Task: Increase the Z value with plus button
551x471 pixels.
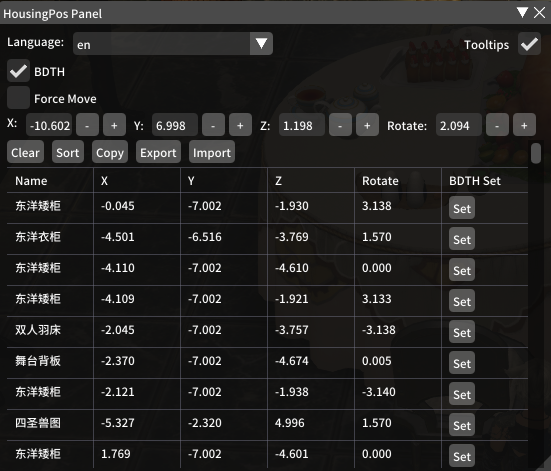Action: 367,125
